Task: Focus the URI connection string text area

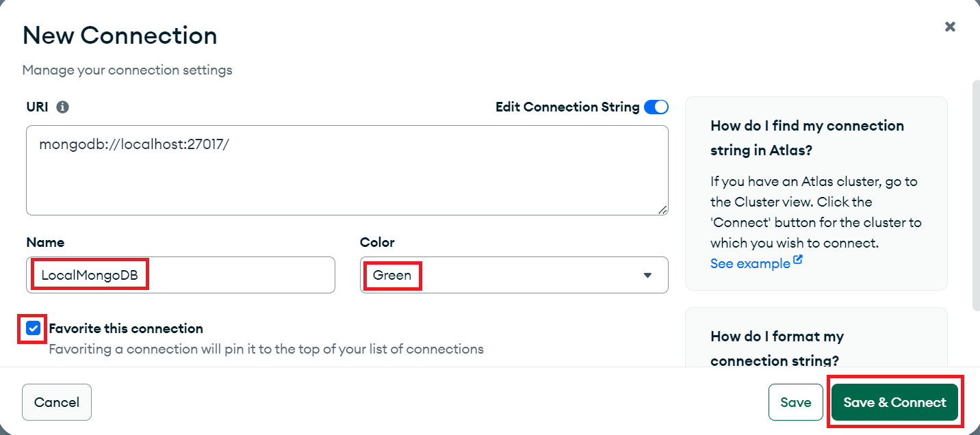Action: [x=347, y=170]
